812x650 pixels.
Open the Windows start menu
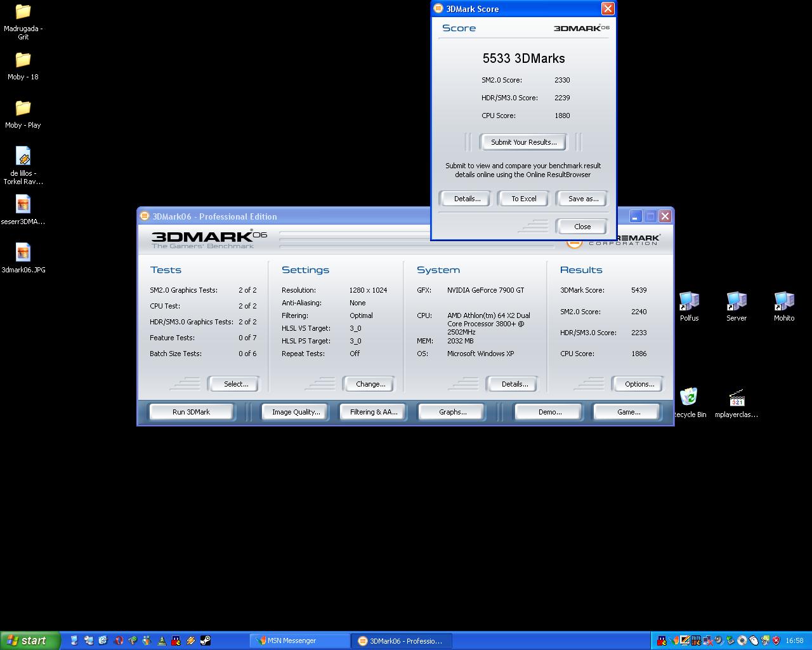pyautogui.click(x=30, y=640)
